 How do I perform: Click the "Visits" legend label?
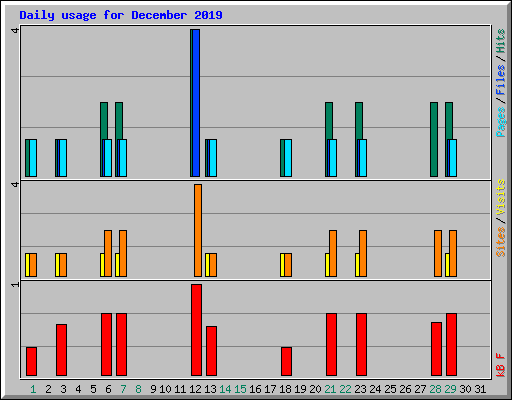(500, 197)
